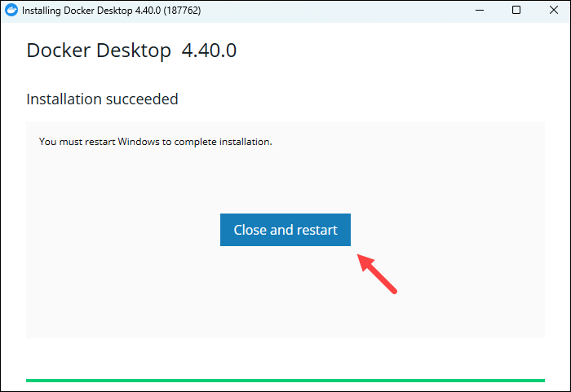Click the Docker whale icon in title bar

click(11, 11)
